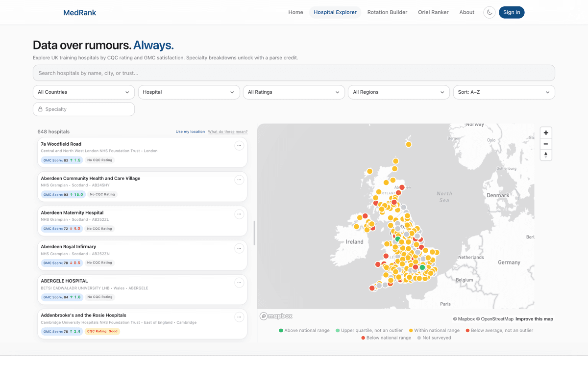Toggle dark mode with the moon icon
Image resolution: width=588 pixels, height=368 pixels.
tap(490, 12)
